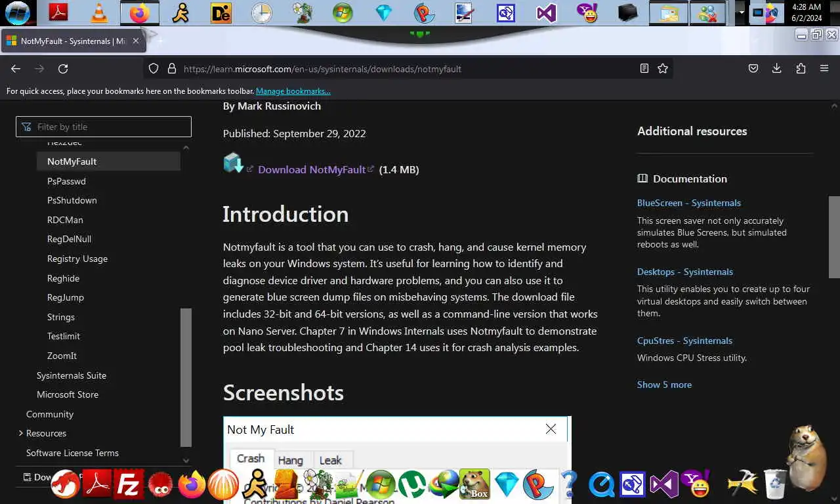Screen dimensions: 840x504
Task: Select the Crash tab in screenshot
Action: pyautogui.click(x=251, y=459)
